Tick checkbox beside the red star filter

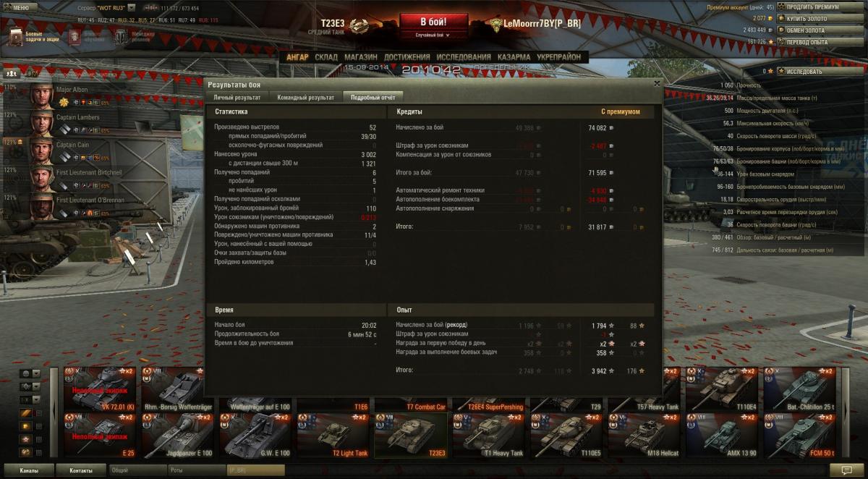(39, 439)
